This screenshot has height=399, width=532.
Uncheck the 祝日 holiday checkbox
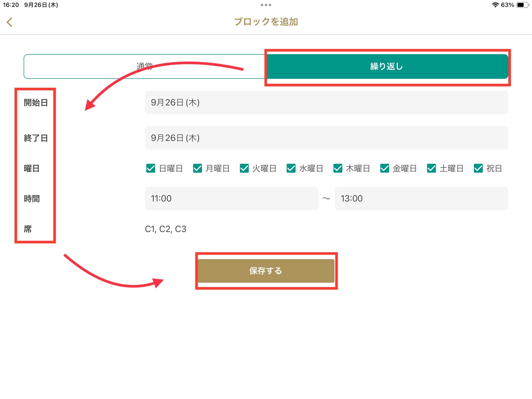click(x=478, y=168)
